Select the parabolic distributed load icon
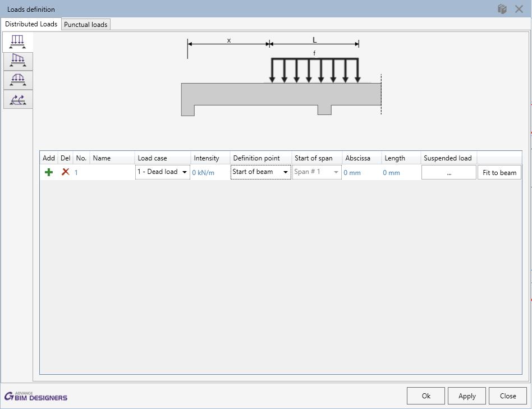This screenshot has height=409, width=532. click(18, 80)
